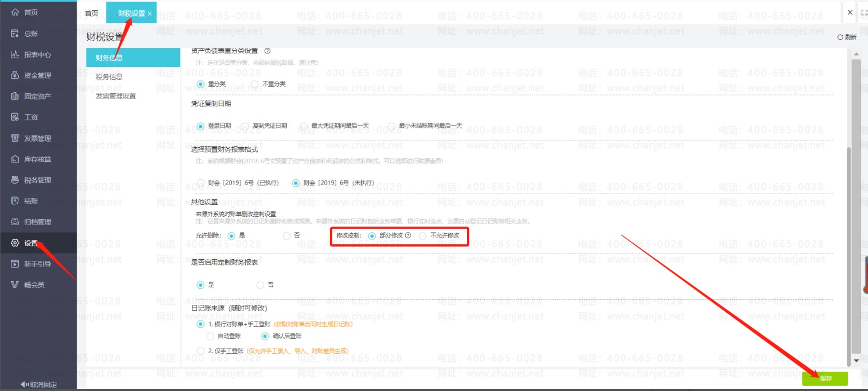Select 仅手工登账 journal source option
The height and width of the screenshot is (391, 868).
pyautogui.click(x=201, y=351)
